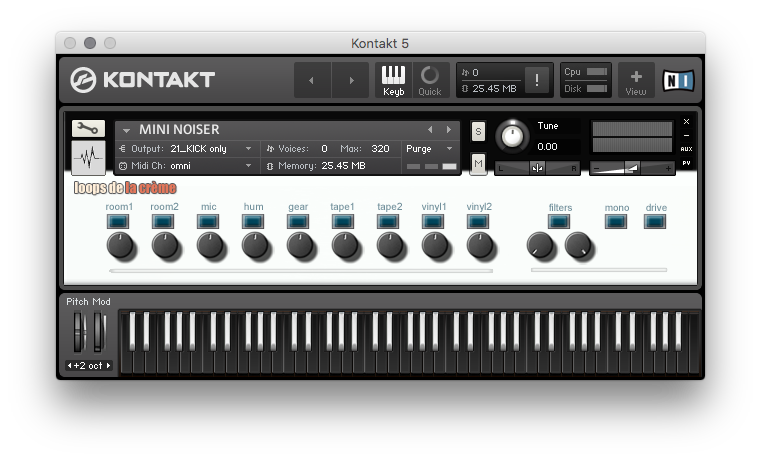Load next instrument beside MINI NOISER
This screenshot has width=761, height=460.
(449, 130)
